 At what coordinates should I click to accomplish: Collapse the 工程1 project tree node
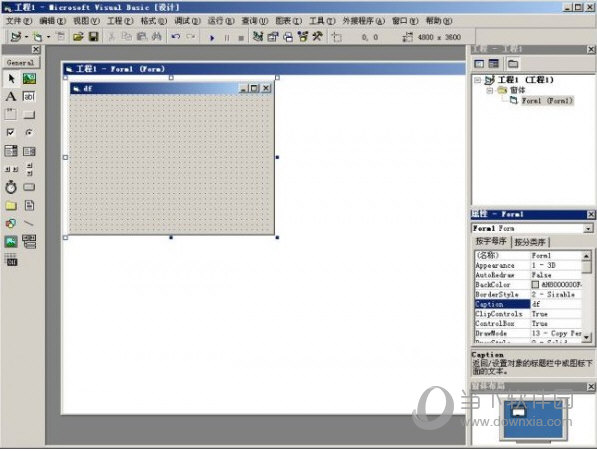(x=477, y=80)
